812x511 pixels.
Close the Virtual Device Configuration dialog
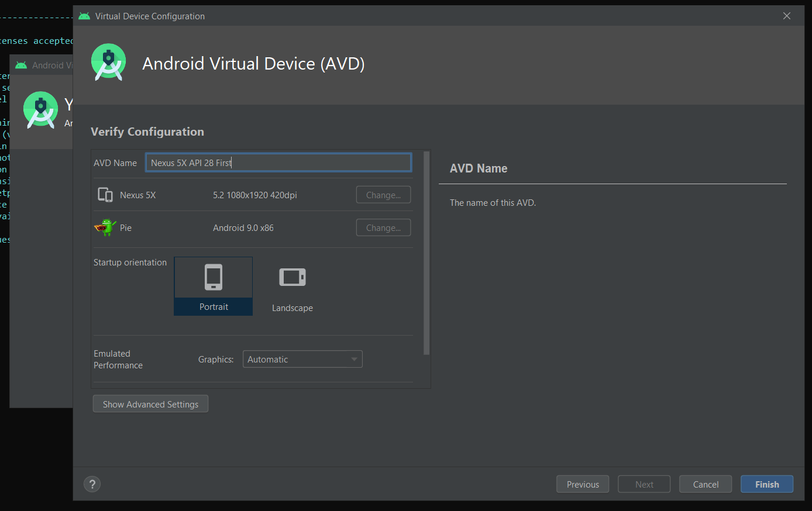click(787, 16)
